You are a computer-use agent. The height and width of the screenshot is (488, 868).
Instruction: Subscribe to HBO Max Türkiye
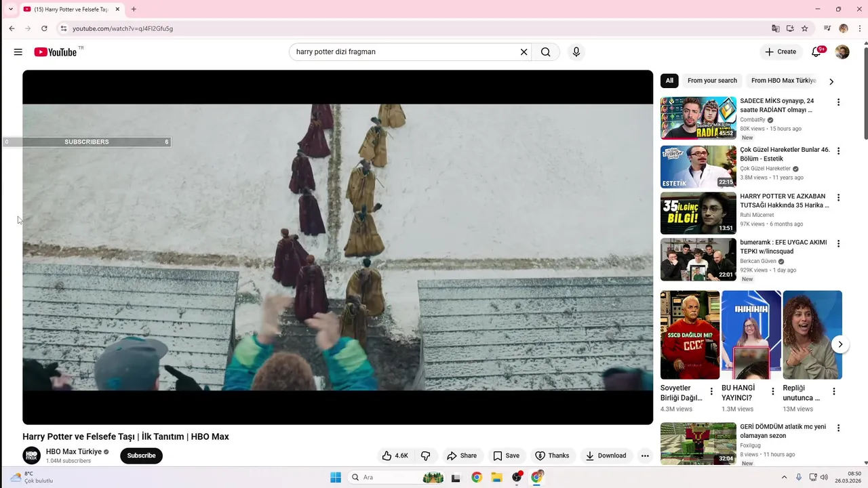(142, 455)
